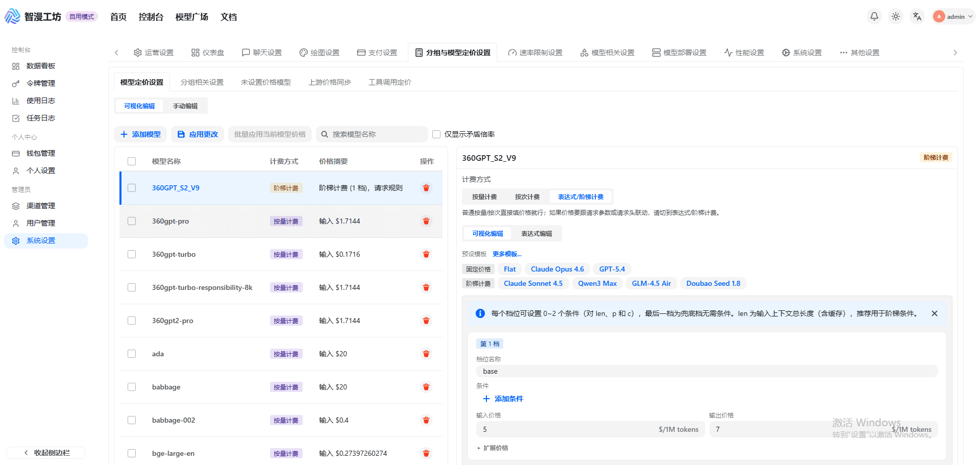The height and width of the screenshot is (465, 980).
Task: Open 更多模板 preset list
Action: tap(507, 254)
